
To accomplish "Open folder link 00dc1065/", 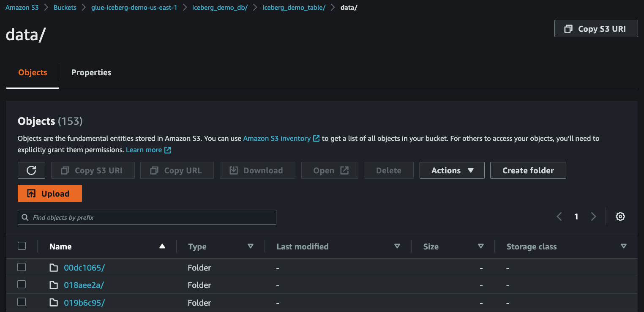I will (85, 268).
